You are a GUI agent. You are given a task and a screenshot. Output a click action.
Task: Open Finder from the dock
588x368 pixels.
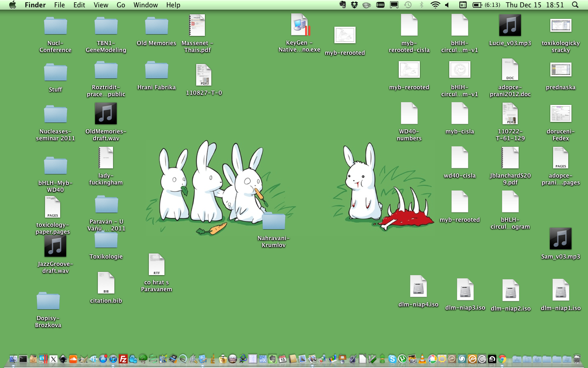[x=13, y=359]
